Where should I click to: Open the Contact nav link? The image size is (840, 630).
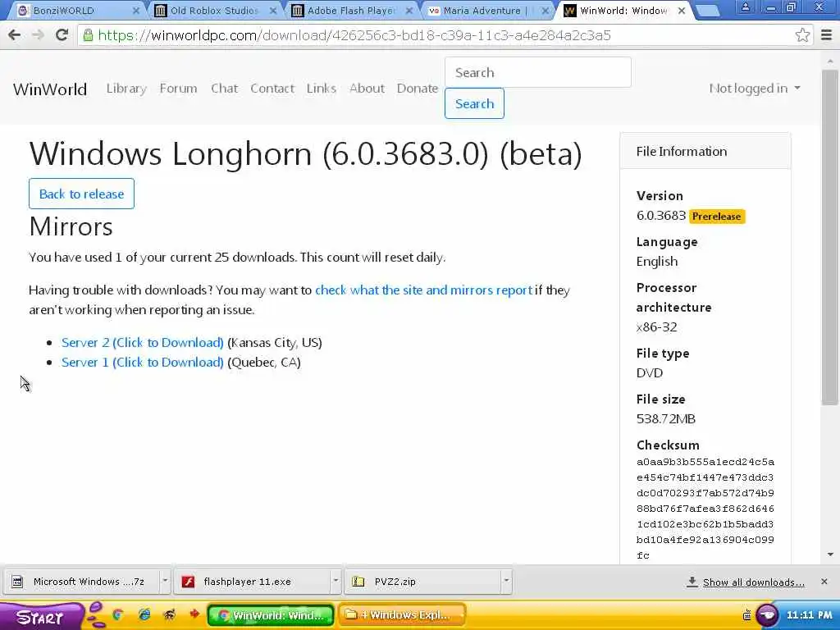272,89
